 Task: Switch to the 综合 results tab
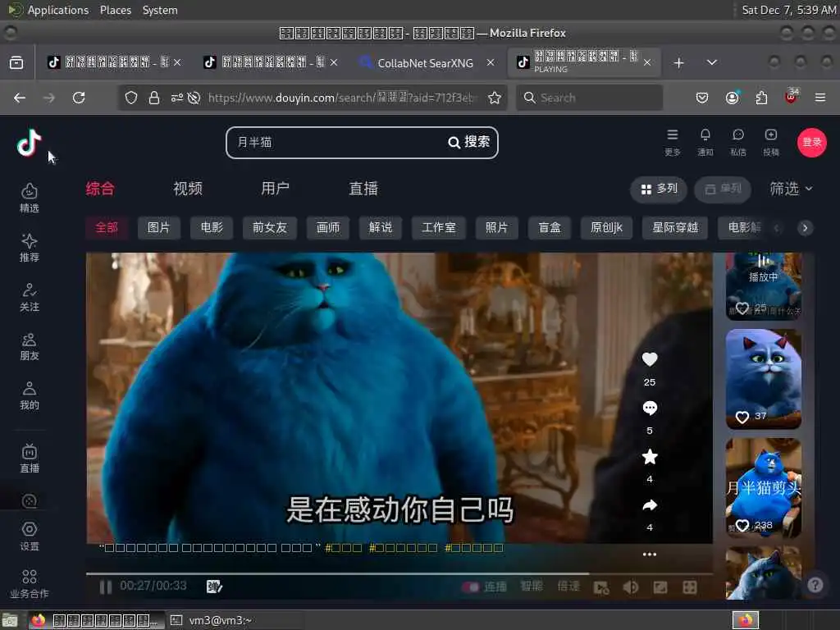tap(100, 189)
